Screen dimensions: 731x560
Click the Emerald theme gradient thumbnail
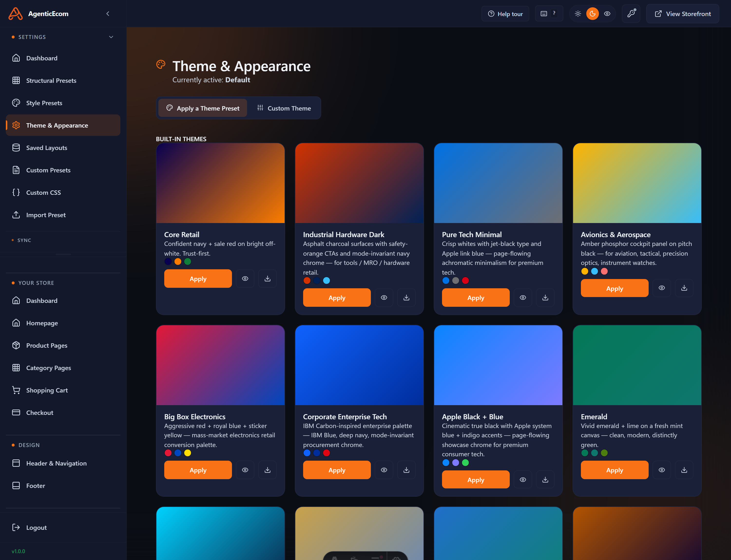pyautogui.click(x=637, y=365)
